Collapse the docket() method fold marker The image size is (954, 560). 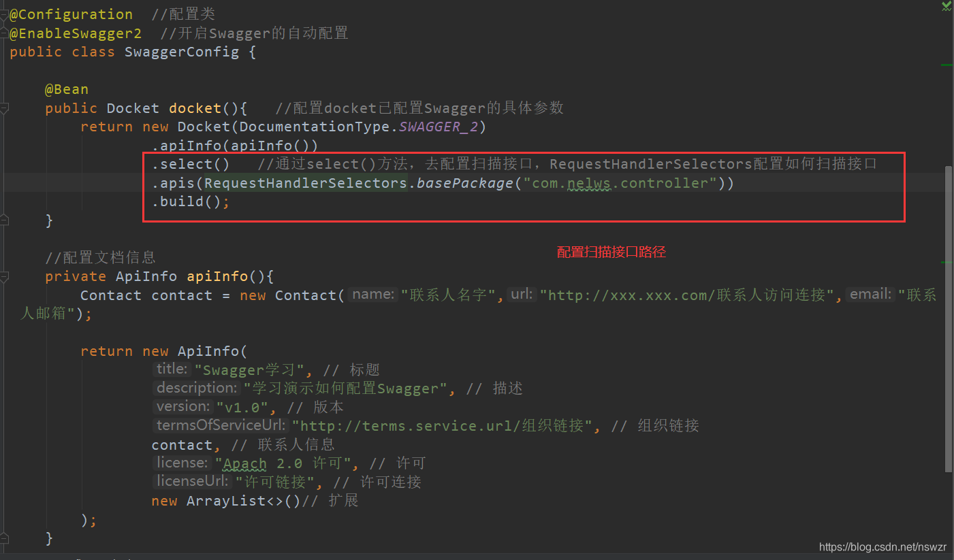pos(4,108)
